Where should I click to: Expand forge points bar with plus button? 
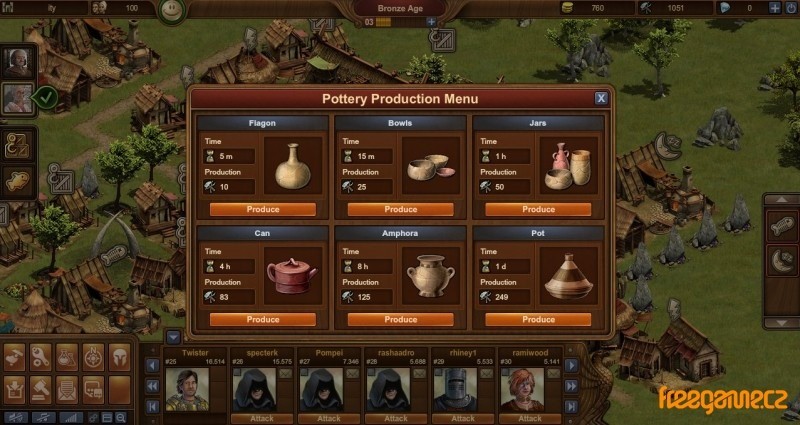[431, 22]
